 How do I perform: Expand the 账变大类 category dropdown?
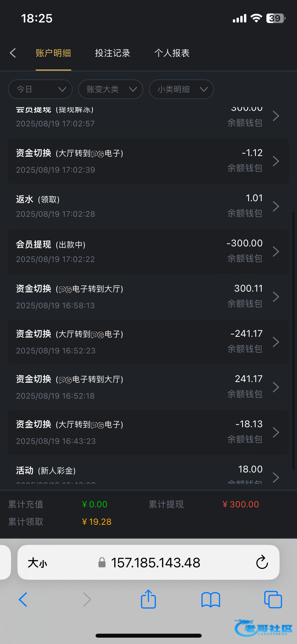[111, 89]
